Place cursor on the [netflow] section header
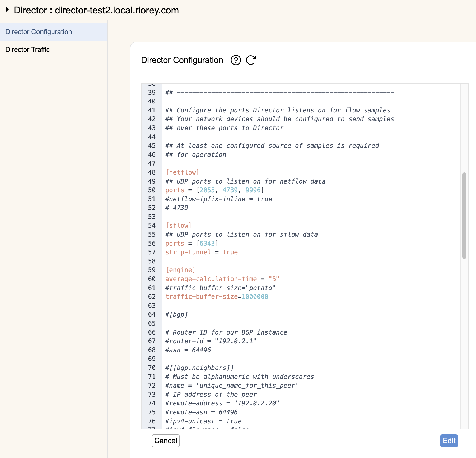The image size is (476, 458). coord(182,172)
